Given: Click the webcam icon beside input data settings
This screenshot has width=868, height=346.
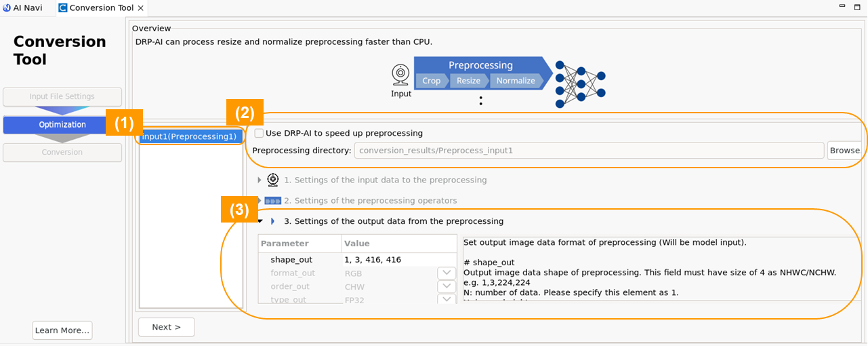Looking at the screenshot, I should (273, 180).
